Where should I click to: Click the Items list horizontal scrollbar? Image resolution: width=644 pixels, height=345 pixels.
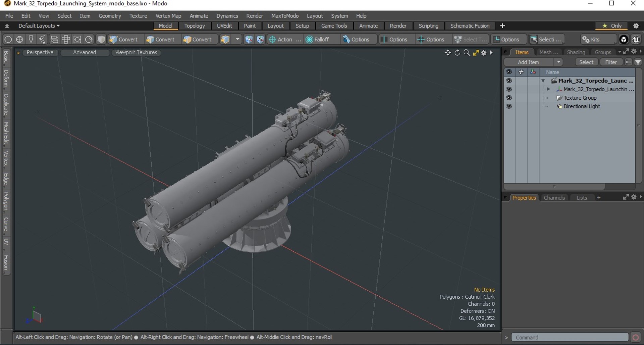coord(554,187)
